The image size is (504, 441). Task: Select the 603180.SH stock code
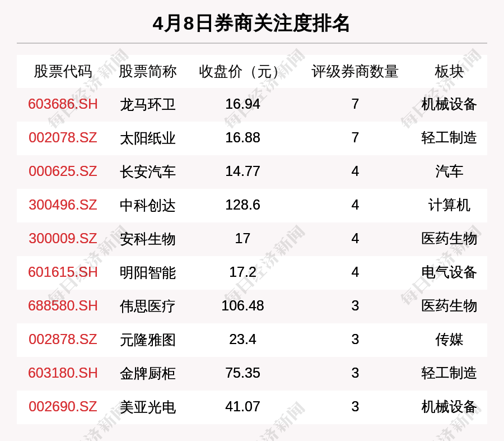(63, 373)
